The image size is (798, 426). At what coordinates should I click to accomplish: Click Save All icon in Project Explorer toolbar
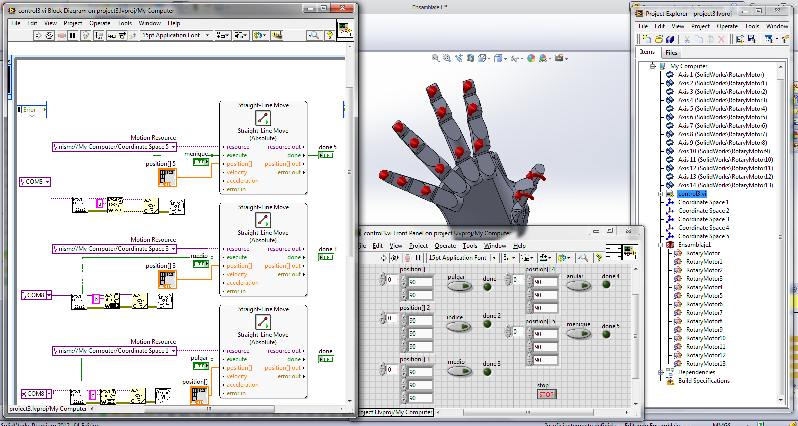[x=670, y=39]
